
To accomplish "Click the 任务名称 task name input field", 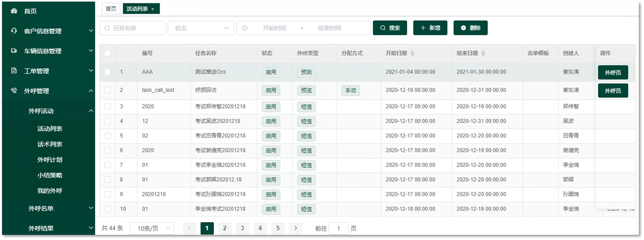I will point(133,28).
